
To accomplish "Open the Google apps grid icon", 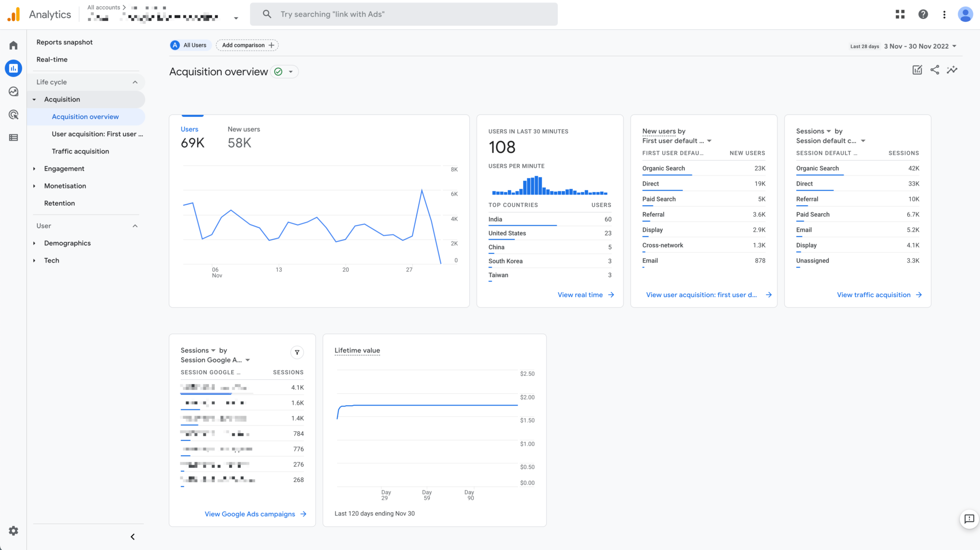I will (900, 14).
